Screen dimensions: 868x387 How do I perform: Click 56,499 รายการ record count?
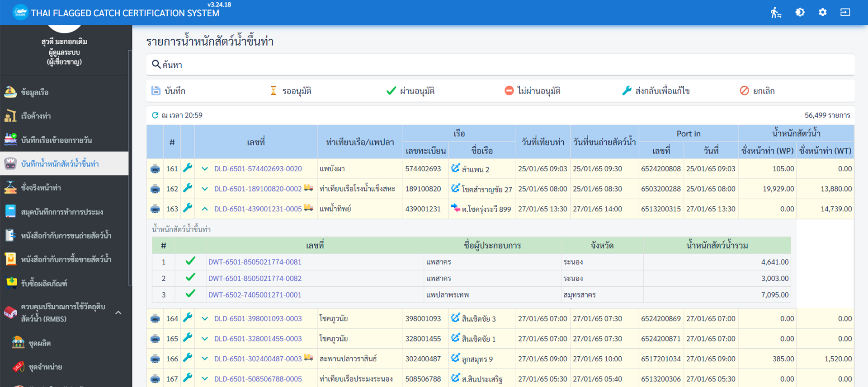pos(827,115)
